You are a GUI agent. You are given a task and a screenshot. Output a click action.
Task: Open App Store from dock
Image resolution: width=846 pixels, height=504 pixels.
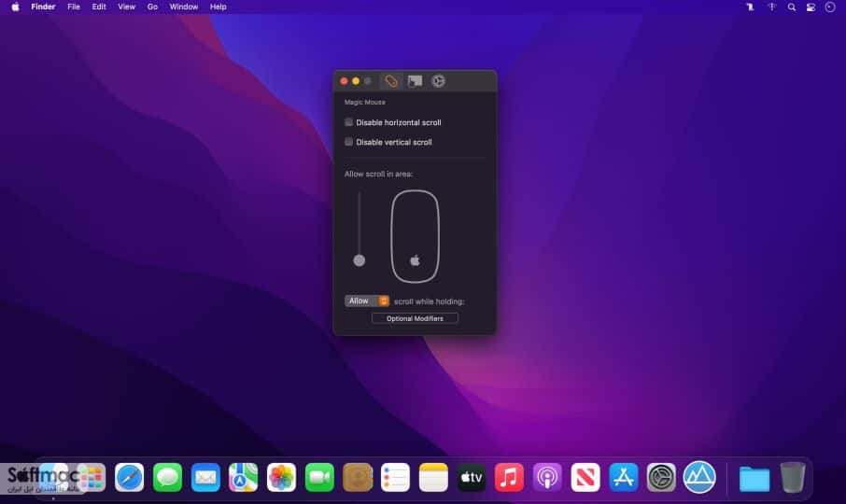click(623, 477)
